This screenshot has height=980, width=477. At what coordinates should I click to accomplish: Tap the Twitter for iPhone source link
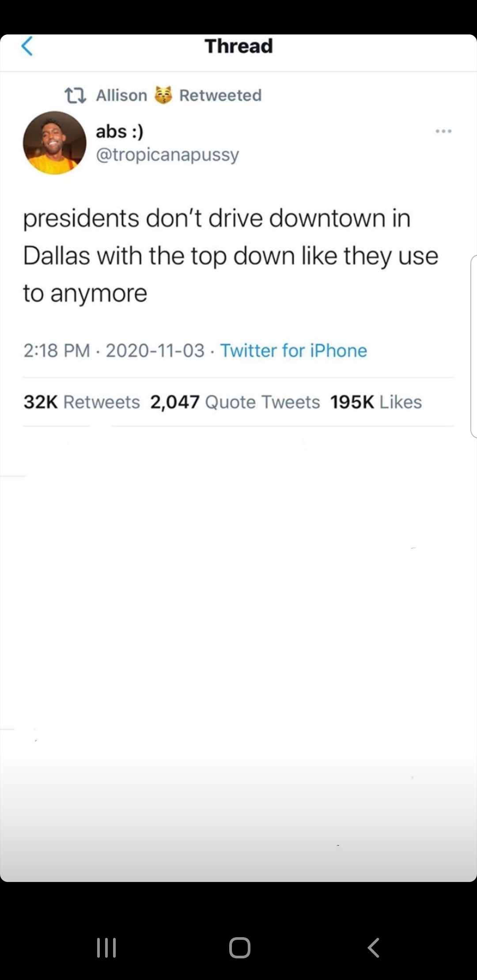tap(294, 351)
